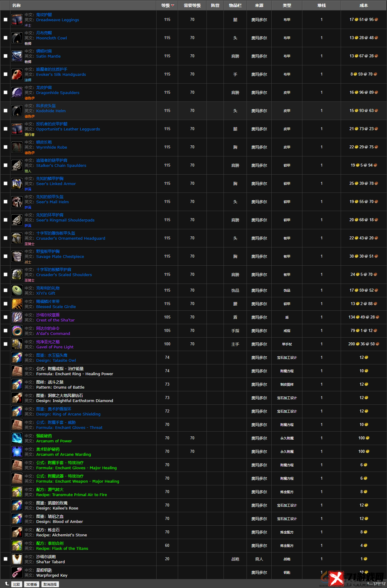Click Design: Kailee's Rose icon
This screenshot has width=387, height=588.
17,505
